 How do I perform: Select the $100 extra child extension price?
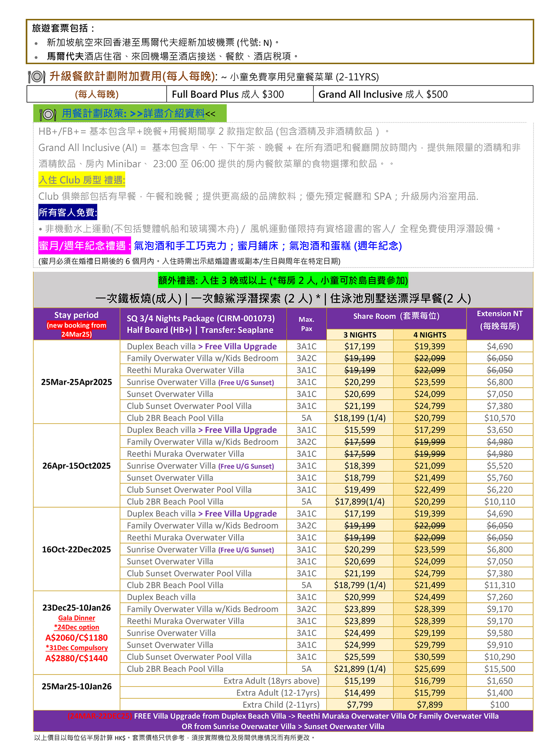coord(500,704)
